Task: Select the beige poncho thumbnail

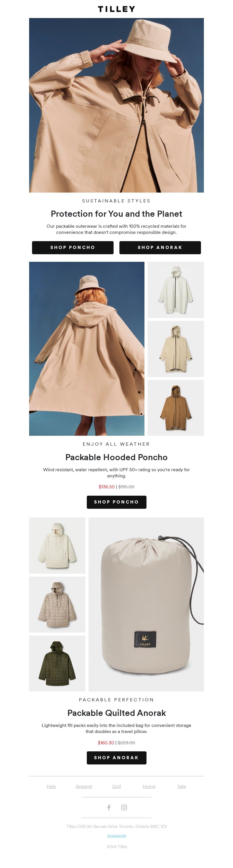Action: 176,349
